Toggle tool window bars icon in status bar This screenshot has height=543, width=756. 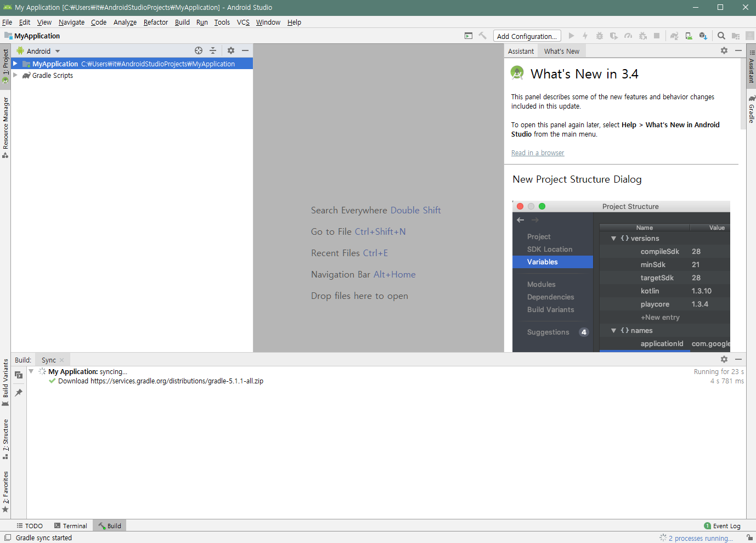pyautogui.click(x=8, y=538)
